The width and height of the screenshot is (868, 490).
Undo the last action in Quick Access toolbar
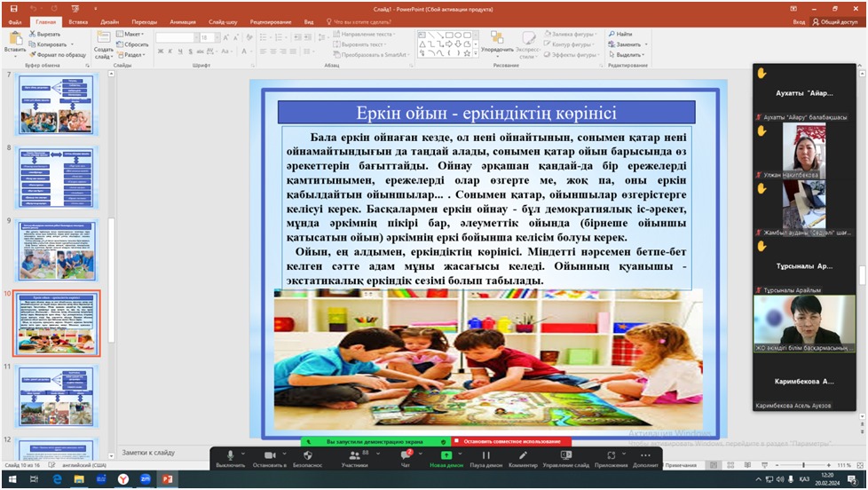[x=33, y=8]
